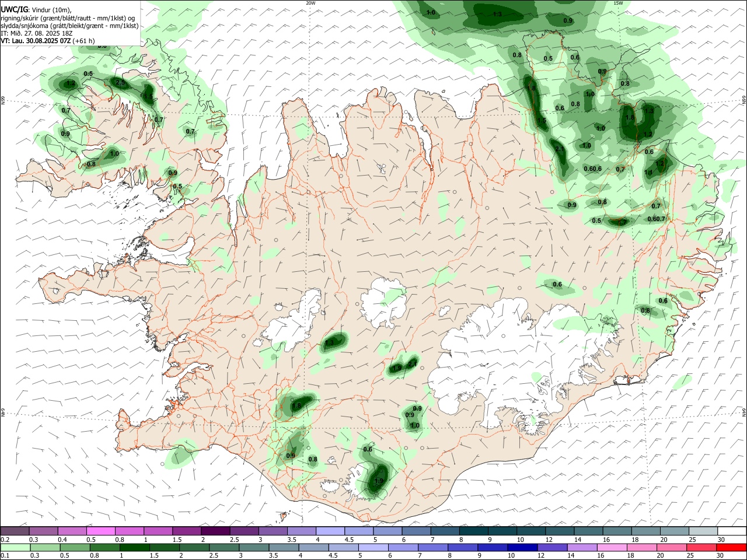
Task: Pick the bright pink 0.5–0.8 upper swatch
Action: point(101,531)
